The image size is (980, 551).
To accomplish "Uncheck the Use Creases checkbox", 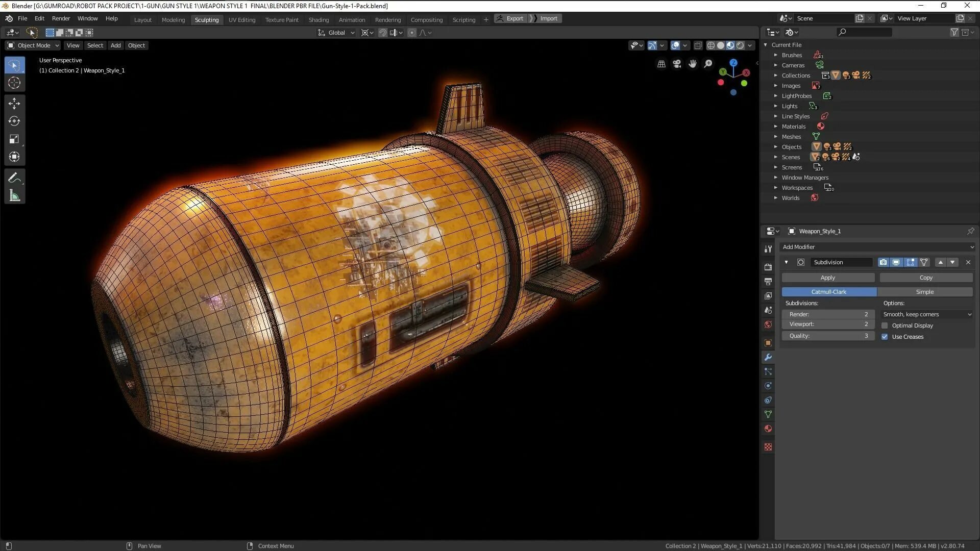I will pos(885,337).
